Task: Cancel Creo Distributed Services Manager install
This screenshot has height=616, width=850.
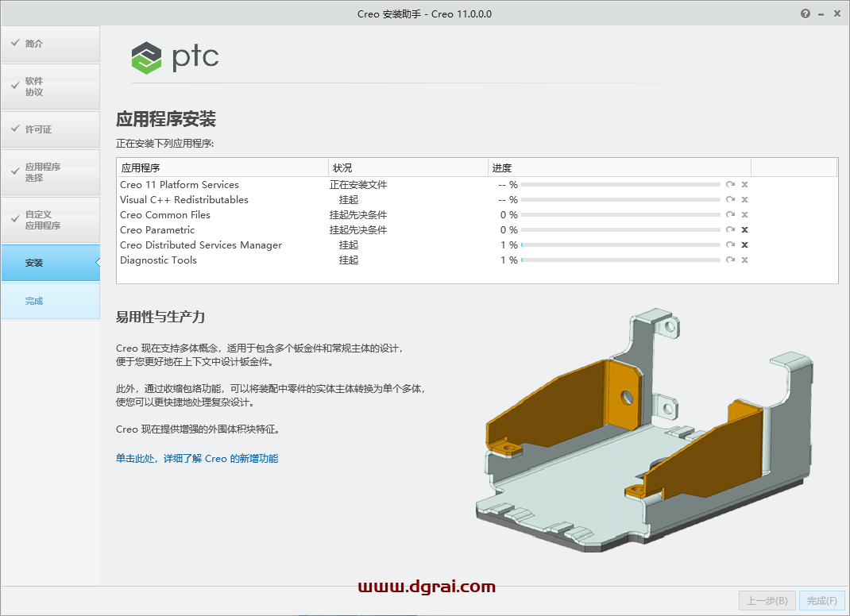Action: (x=744, y=245)
